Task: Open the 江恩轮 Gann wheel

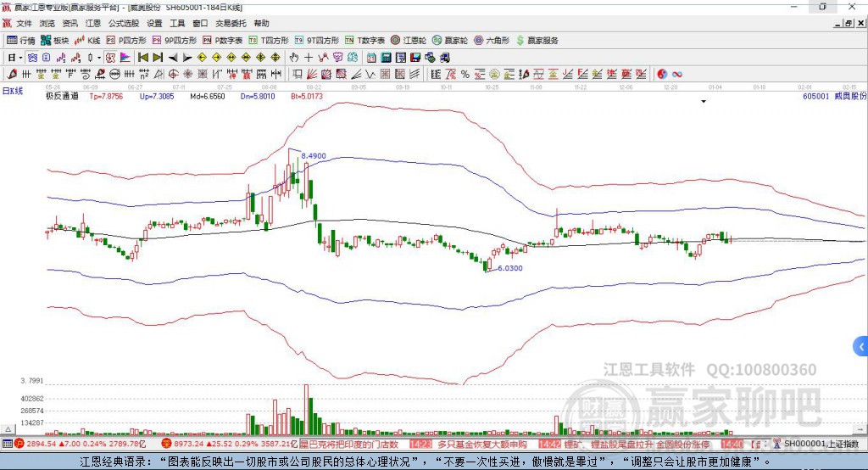Action: pyautogui.click(x=409, y=41)
